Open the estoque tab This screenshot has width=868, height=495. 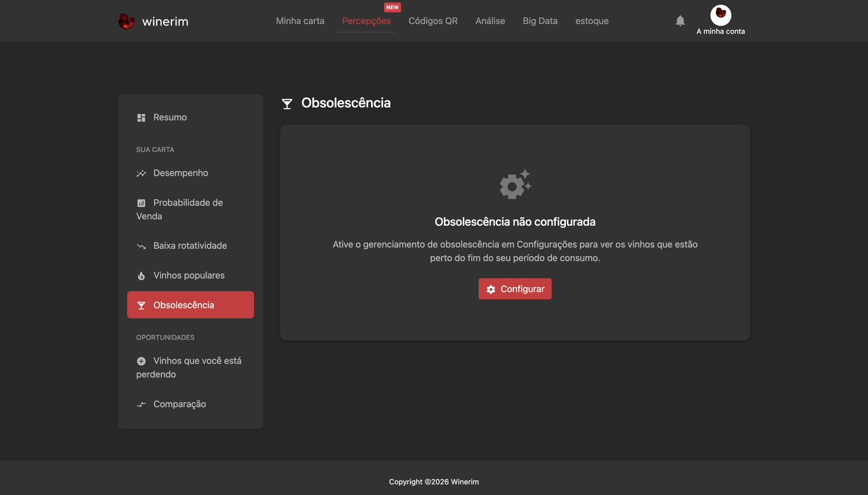point(592,21)
